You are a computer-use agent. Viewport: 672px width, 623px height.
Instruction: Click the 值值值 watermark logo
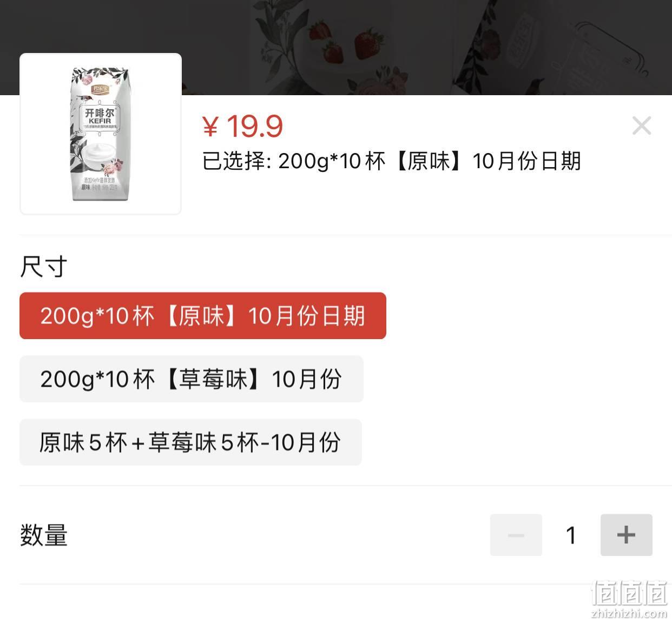[x=629, y=593]
